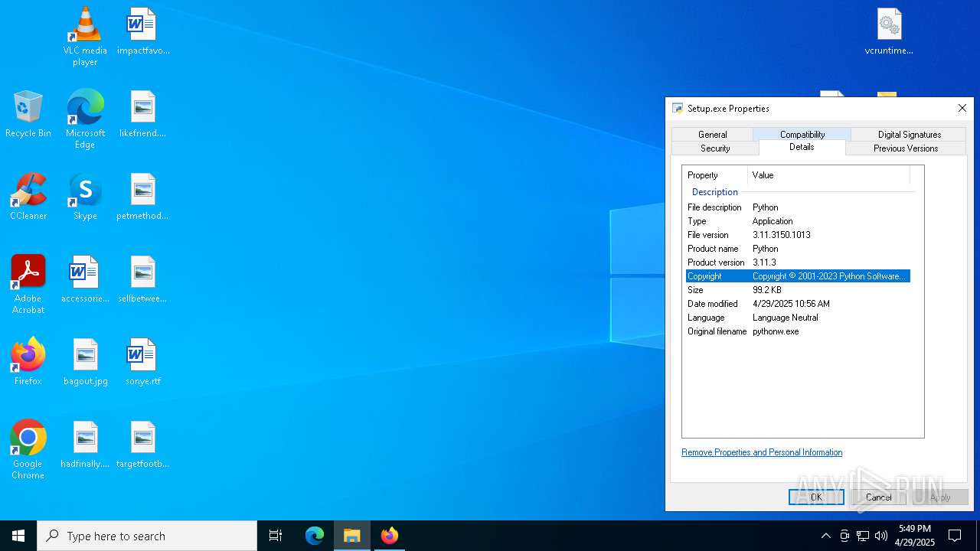Open VLC media player desktop shortcut
Image resolution: width=980 pixels, height=551 pixels.
[x=85, y=36]
